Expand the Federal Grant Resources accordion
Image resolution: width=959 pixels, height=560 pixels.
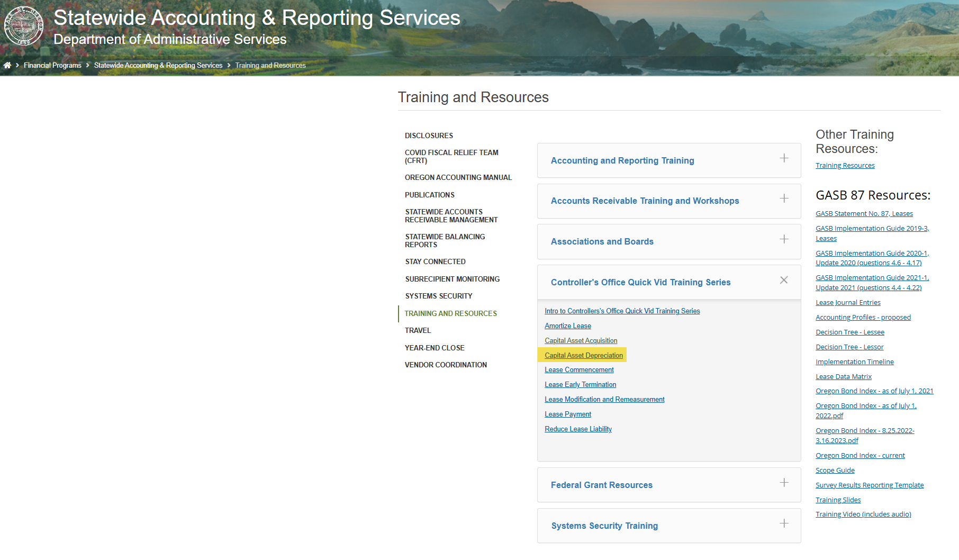click(x=601, y=485)
